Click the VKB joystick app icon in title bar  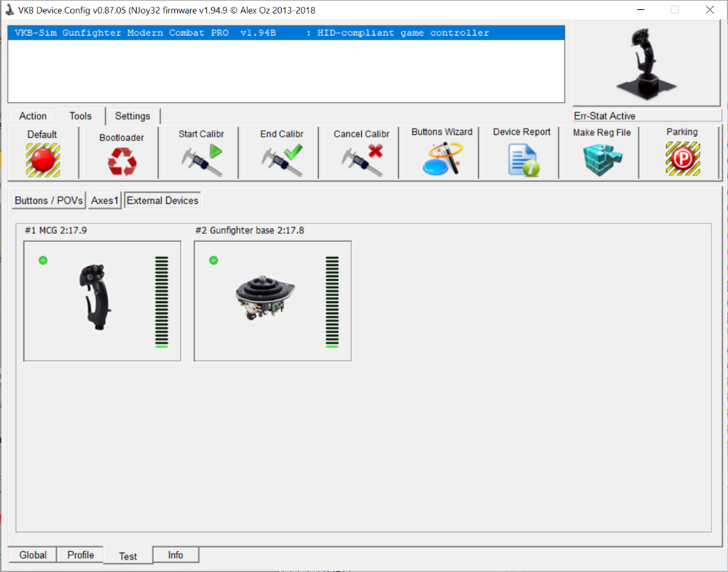(x=9, y=10)
